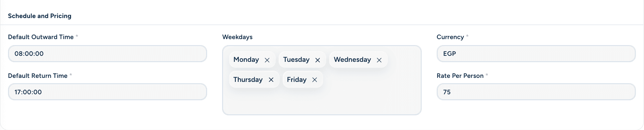Select the Currency field showing EGP
The width and height of the screenshot is (644, 130).
click(x=536, y=54)
